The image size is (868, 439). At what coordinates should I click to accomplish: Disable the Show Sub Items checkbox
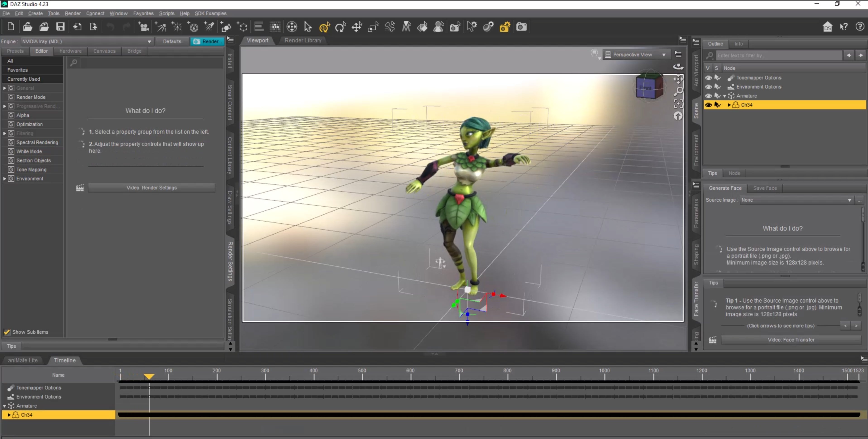7,332
